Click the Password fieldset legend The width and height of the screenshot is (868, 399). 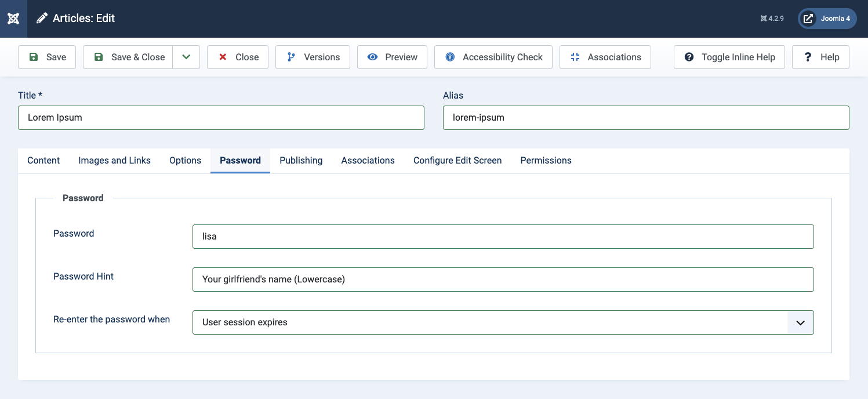pos(83,198)
